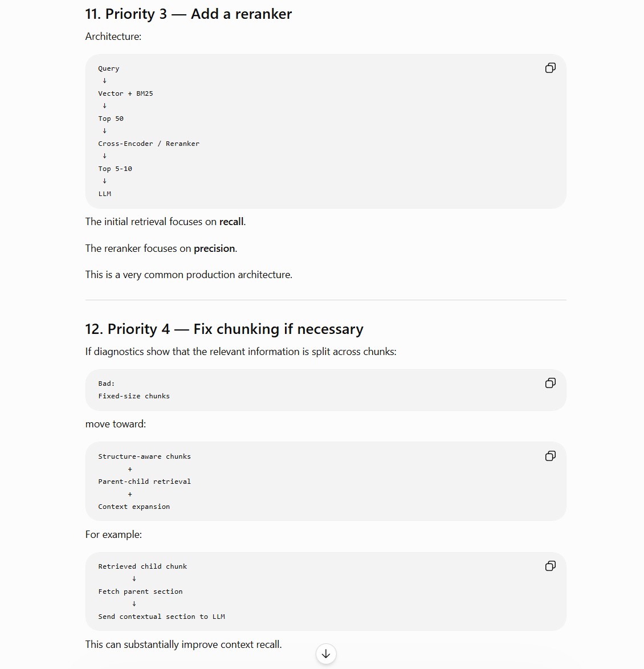Click the 'Architecture:' label under the heading
644x669 pixels.
[x=113, y=36]
